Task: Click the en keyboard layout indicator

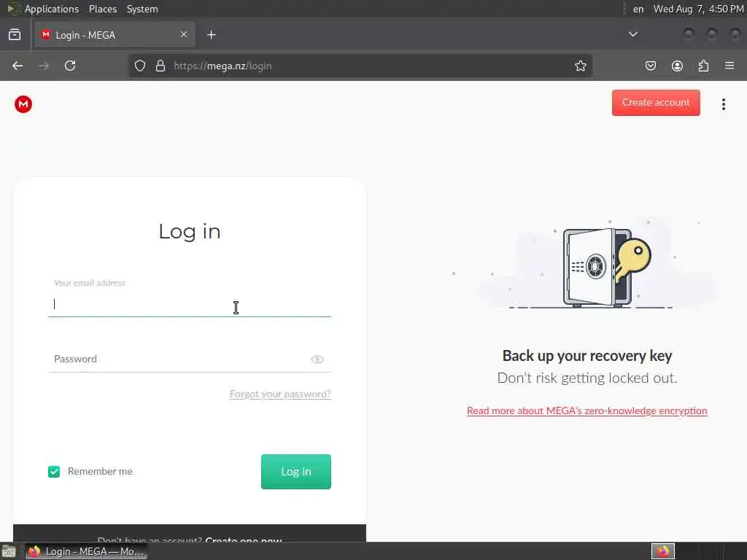Action: click(x=638, y=9)
